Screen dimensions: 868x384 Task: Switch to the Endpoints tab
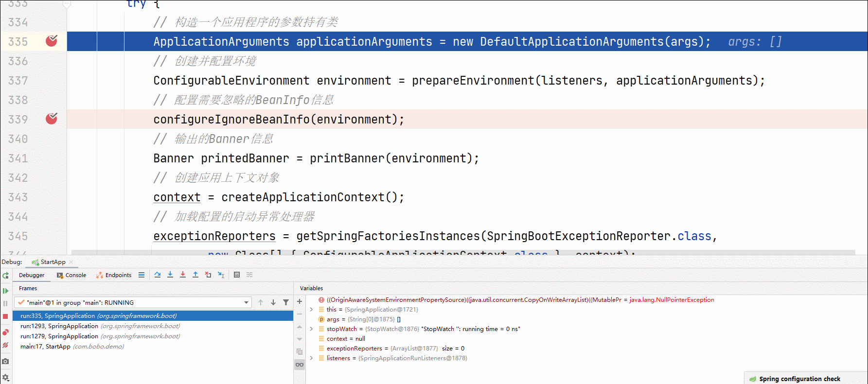tap(114, 275)
